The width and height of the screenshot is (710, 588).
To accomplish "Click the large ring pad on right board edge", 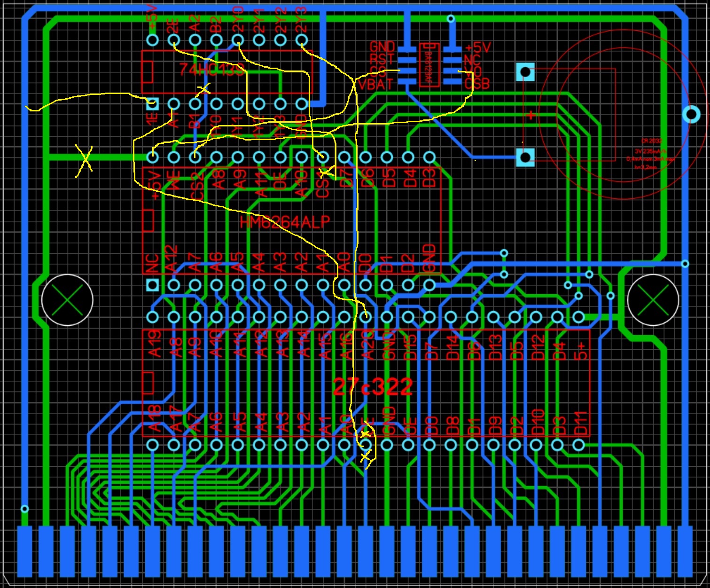I will [x=691, y=114].
